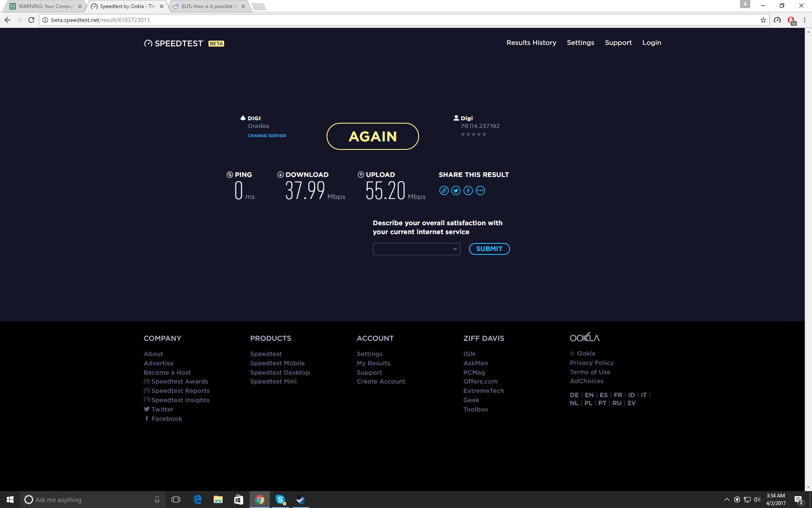Screen dimensions: 812x508
Task: Share result on Twitter icon
Action: [456, 190]
